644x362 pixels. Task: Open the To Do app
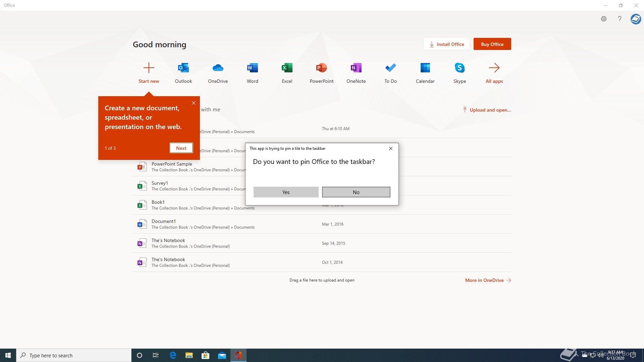click(390, 68)
